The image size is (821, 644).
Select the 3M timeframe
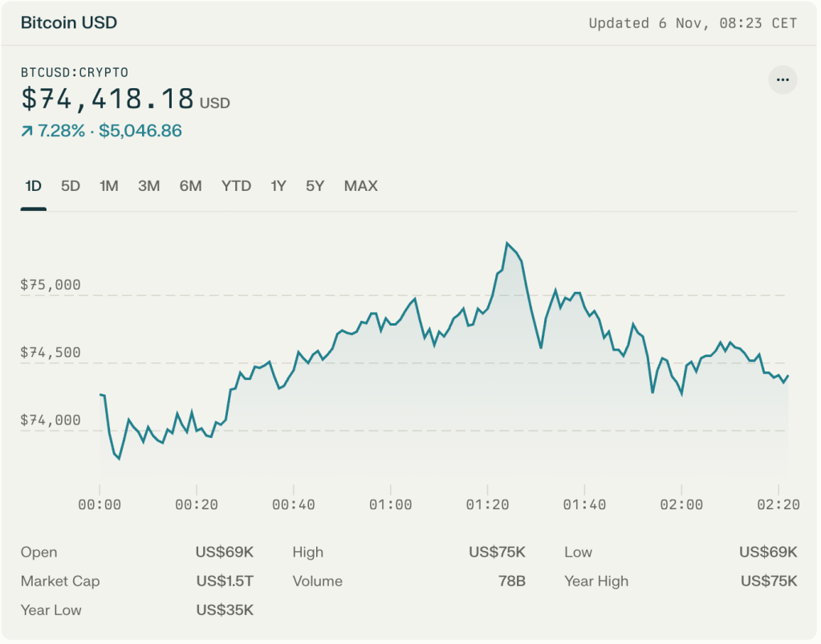click(148, 185)
